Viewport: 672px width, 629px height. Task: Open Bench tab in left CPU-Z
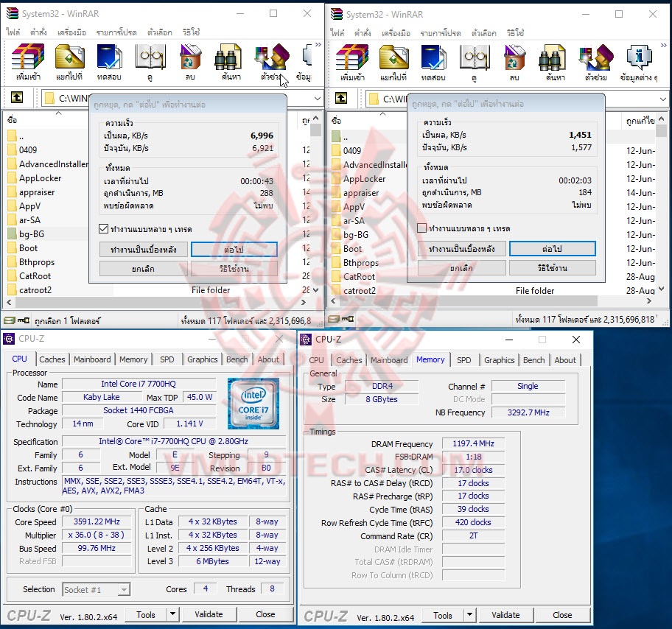(237, 359)
